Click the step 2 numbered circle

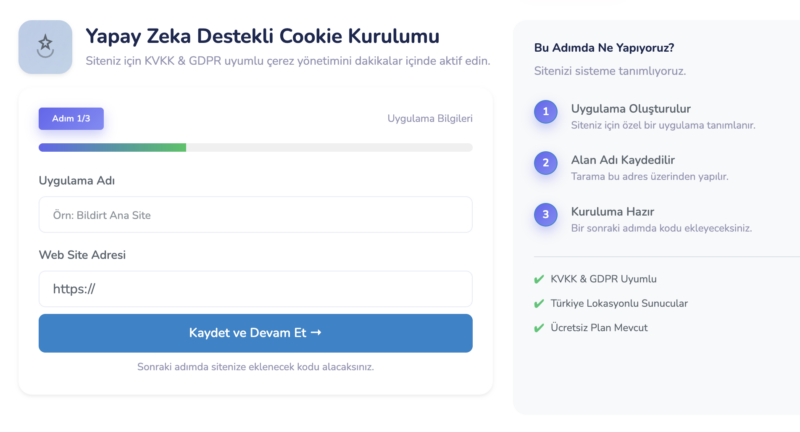tap(545, 163)
